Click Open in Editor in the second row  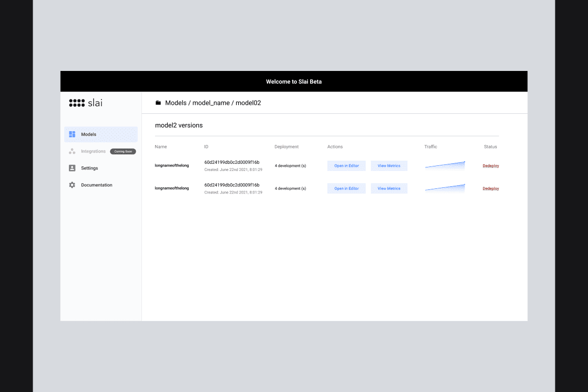[x=346, y=188]
